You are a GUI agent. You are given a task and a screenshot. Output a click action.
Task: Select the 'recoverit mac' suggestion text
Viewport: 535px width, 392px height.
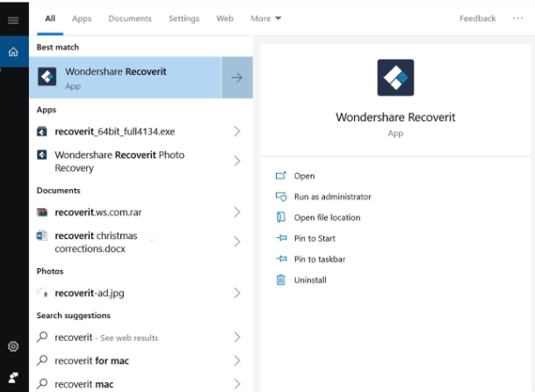tap(84, 384)
